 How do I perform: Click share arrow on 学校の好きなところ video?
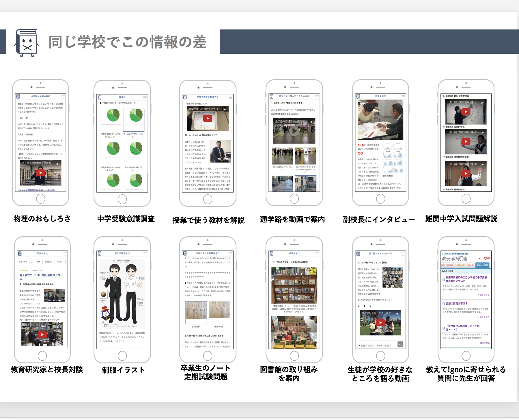[397, 313]
